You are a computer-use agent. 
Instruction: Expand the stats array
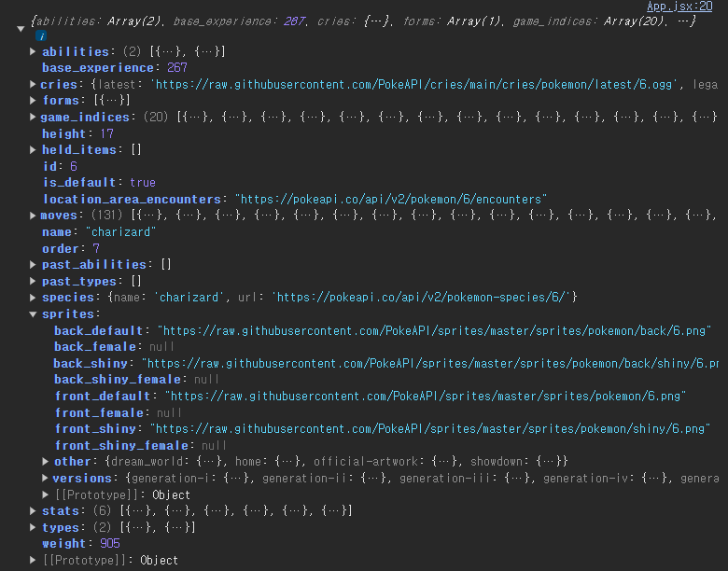pos(33,511)
